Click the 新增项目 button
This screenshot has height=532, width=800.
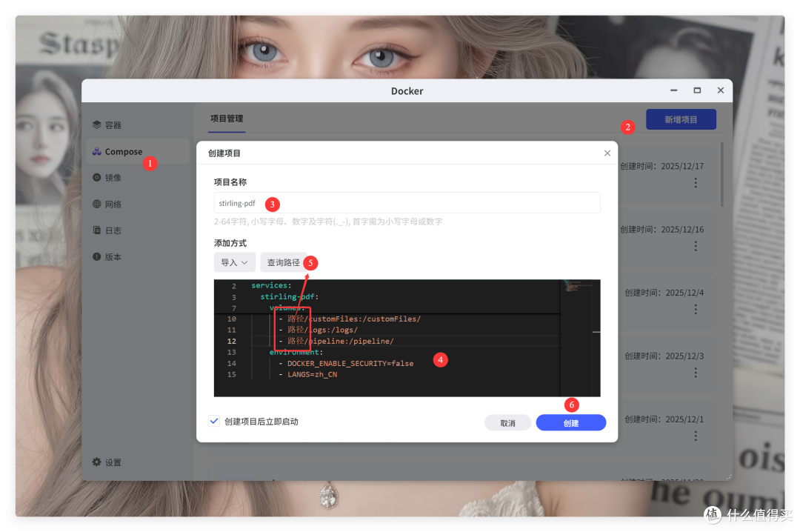pyautogui.click(x=681, y=119)
